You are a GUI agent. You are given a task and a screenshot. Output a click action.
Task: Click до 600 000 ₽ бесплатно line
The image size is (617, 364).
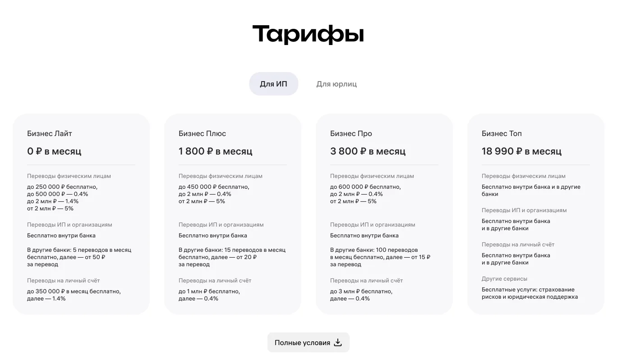[365, 187]
